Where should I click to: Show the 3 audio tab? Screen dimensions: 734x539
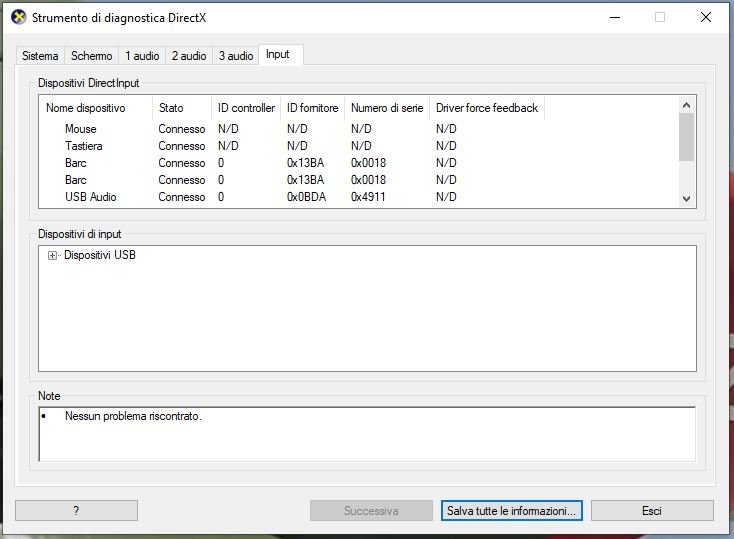click(x=236, y=56)
